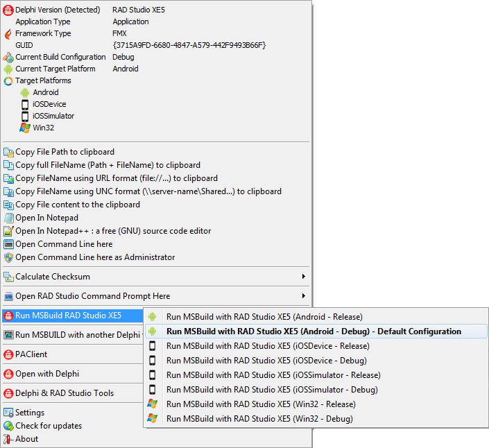The image size is (489, 448).
Task: Click the PAClient helmet icon
Action: (x=8, y=354)
